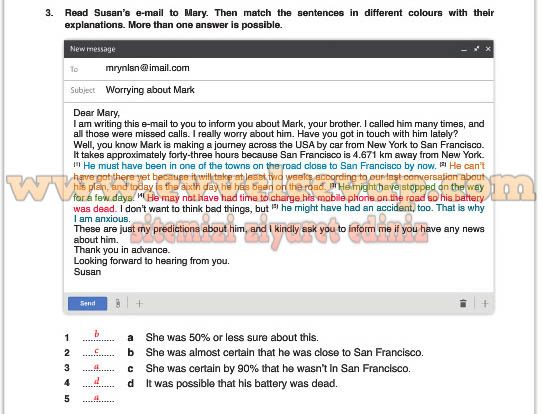Click the blue Send button
The image size is (542, 414).
(87, 303)
